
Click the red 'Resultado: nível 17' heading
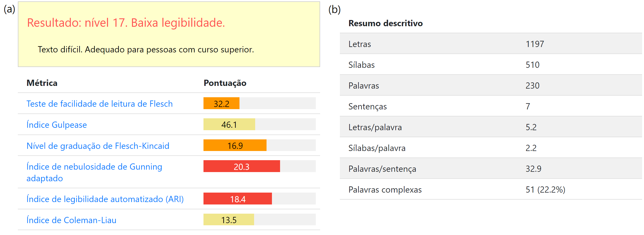point(126,23)
